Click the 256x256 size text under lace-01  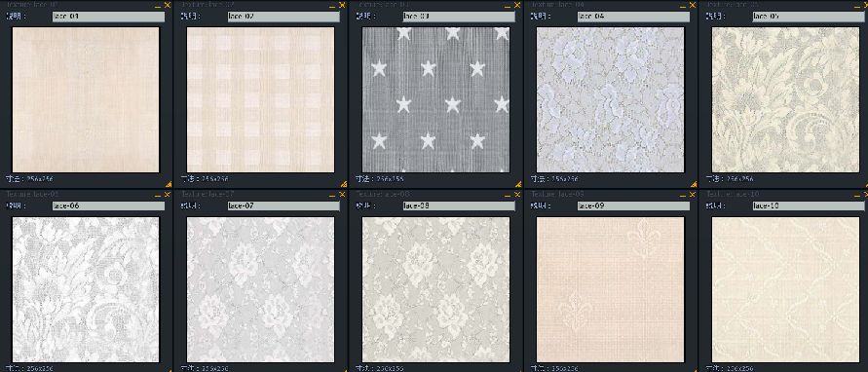point(40,179)
